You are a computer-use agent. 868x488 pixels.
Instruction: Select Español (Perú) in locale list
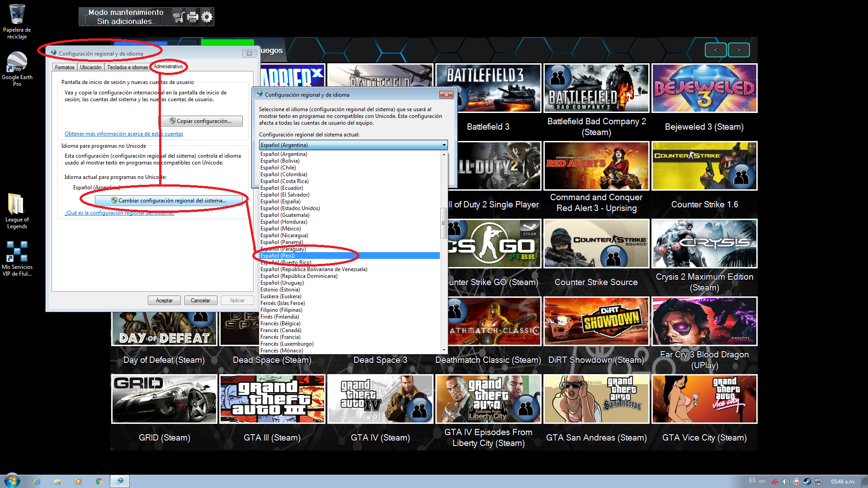click(x=350, y=256)
